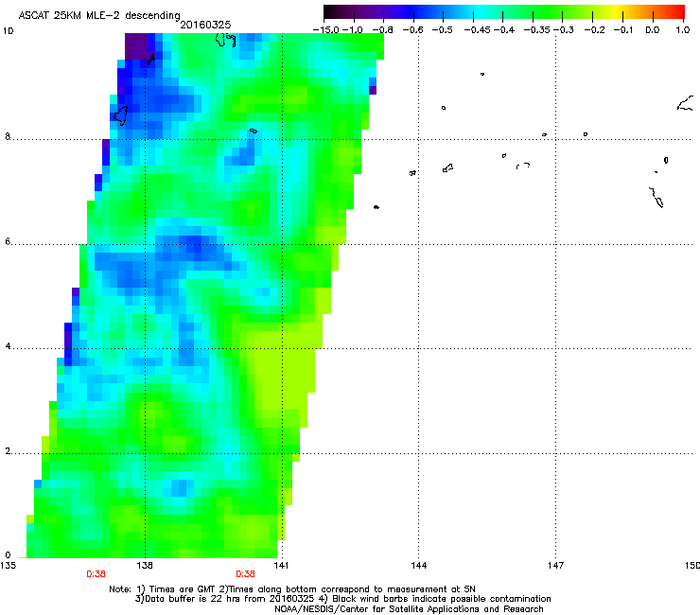Click the red time stamp left of 141
The height and width of the screenshot is (615, 700).
[246, 574]
